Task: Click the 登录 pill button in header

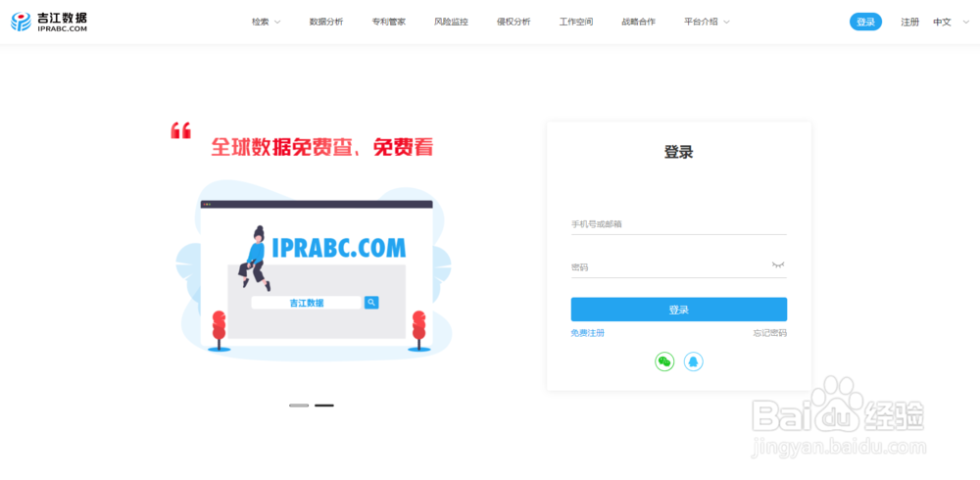Action: tap(865, 22)
